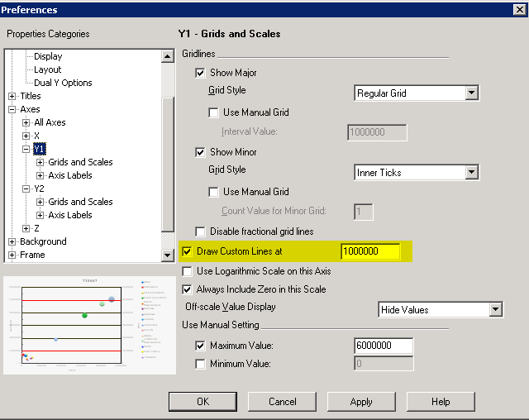The width and height of the screenshot is (529, 420).
Task: Open the Inner Ticks grid style dropdown
Action: (471, 173)
